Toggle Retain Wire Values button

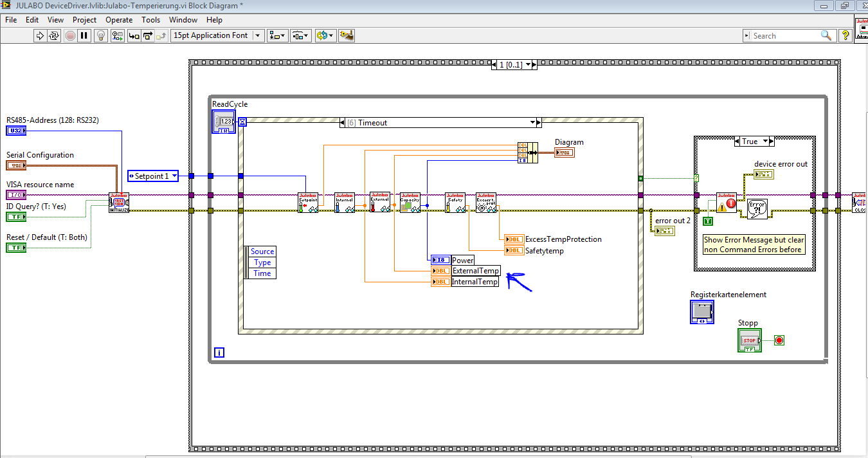point(116,36)
